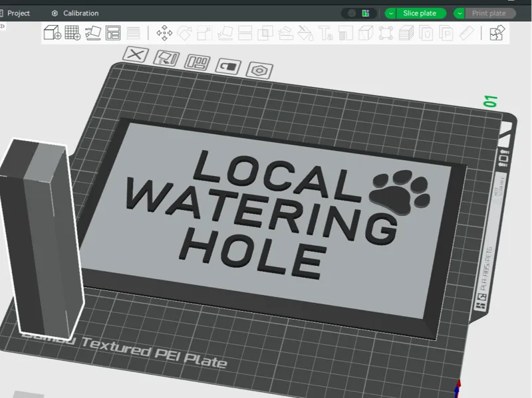Toggle the green layout view icon
Viewport: 532px width, 398px height.
coord(365,13)
